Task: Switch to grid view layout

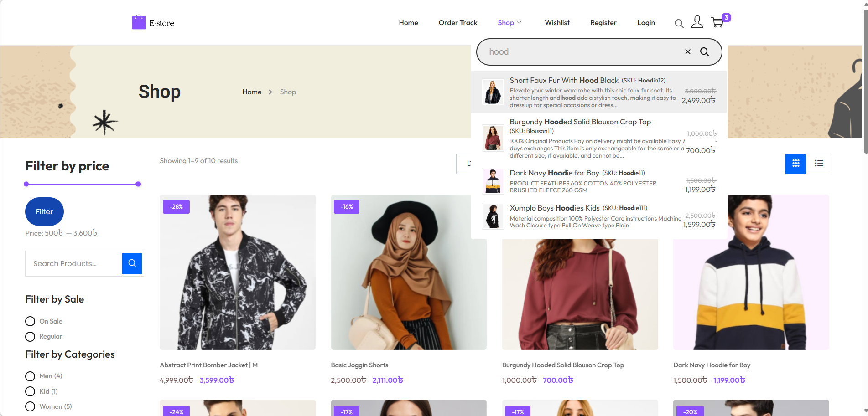Action: 795,164
